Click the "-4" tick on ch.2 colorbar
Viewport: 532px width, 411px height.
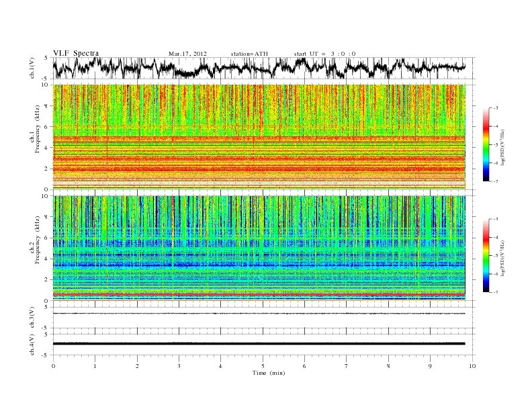tap(496, 237)
